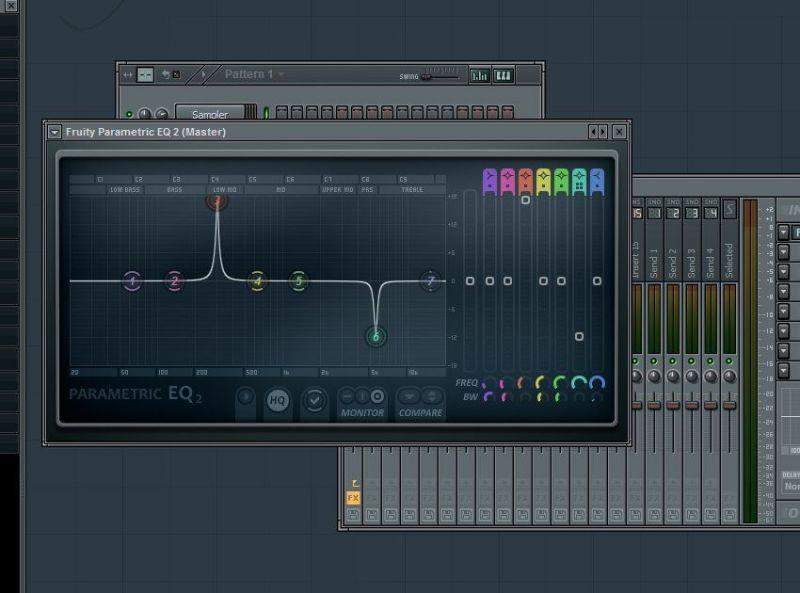
Task: Toggle green mute LED on Selected track
Action: (729, 361)
